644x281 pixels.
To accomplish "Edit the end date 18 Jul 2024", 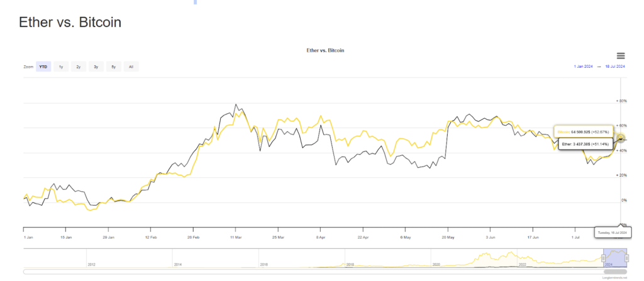I will (615, 67).
